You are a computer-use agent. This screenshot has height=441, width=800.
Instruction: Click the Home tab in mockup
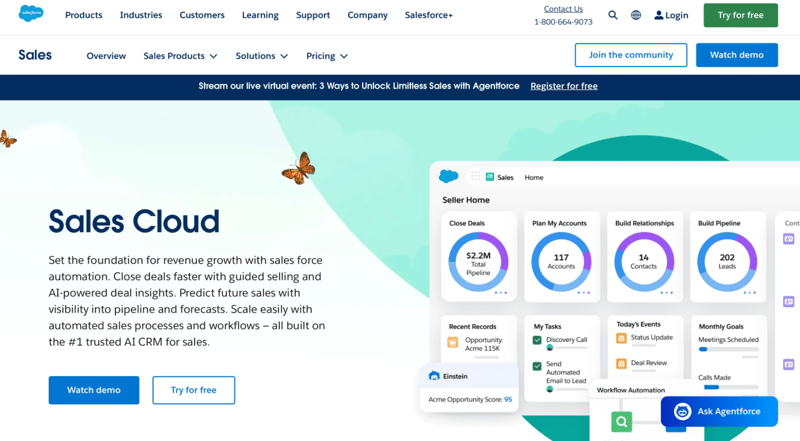534,178
